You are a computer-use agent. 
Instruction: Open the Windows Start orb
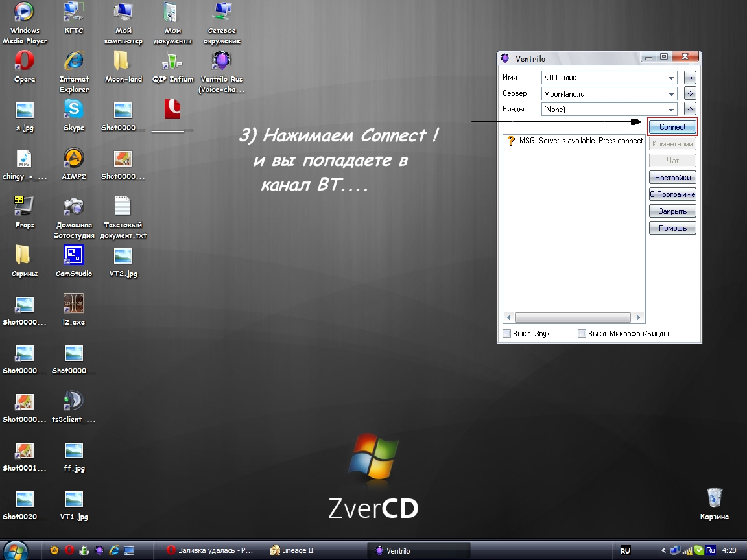click(x=16, y=550)
